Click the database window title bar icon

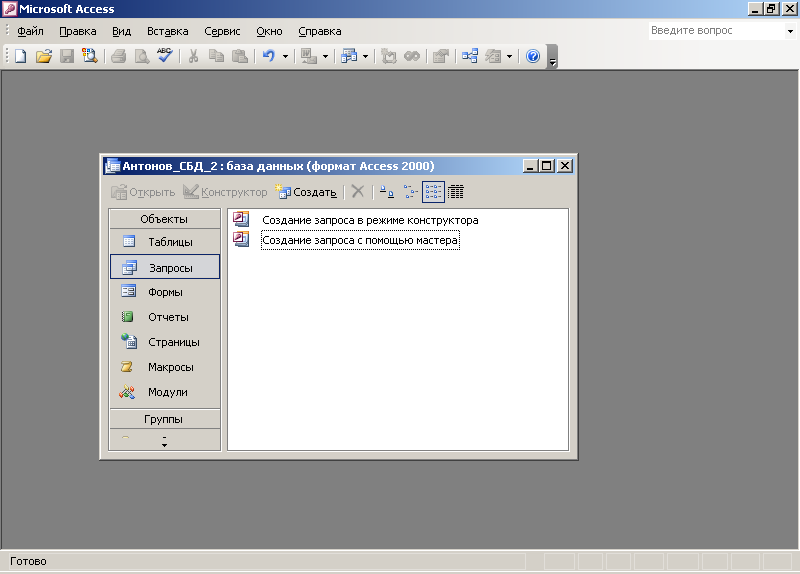(112, 165)
